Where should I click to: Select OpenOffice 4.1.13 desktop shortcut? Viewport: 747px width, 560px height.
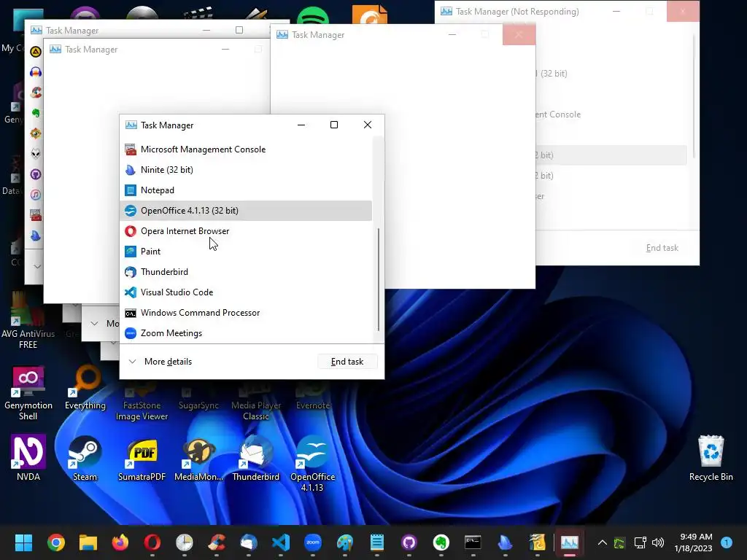click(x=312, y=464)
